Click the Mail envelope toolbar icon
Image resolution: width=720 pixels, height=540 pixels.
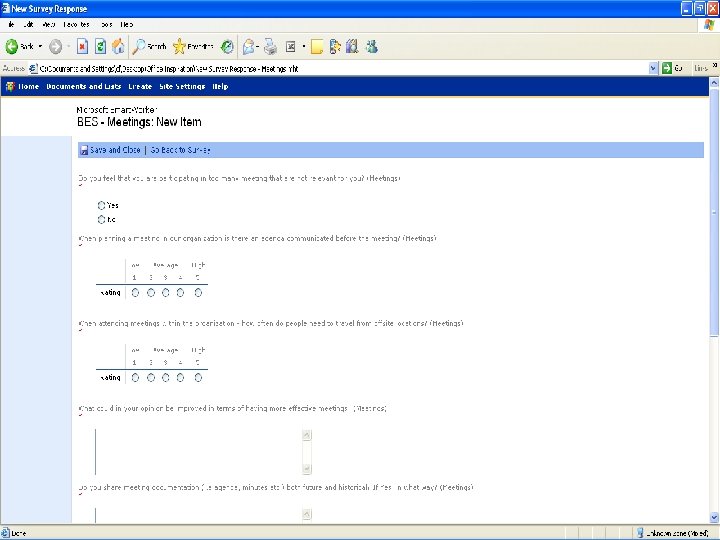click(248, 46)
